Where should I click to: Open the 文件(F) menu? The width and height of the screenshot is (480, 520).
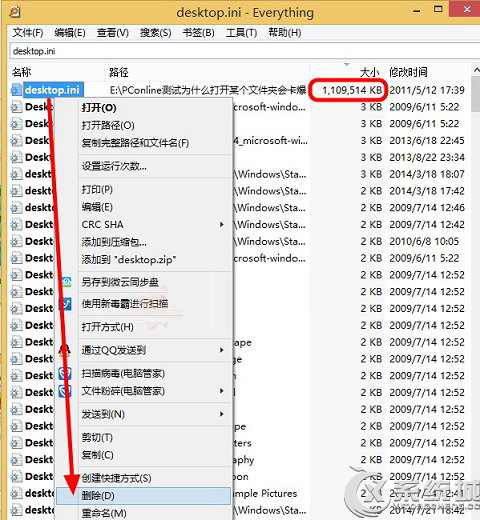point(28,33)
